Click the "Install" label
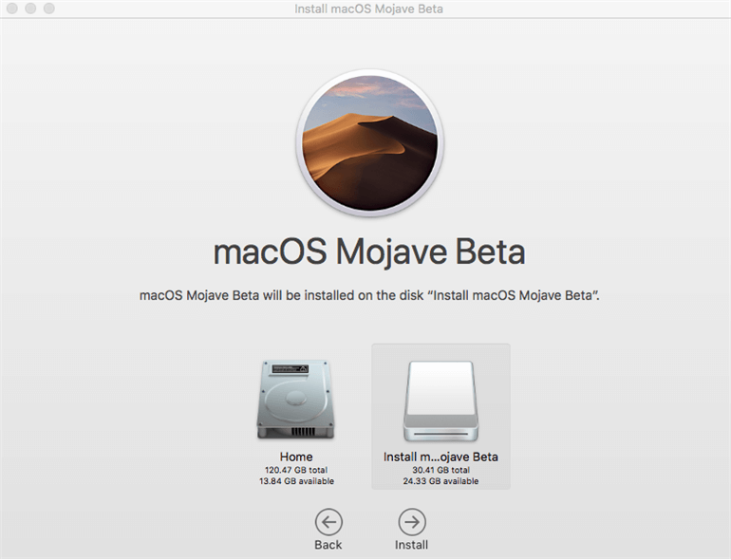 tap(411, 545)
